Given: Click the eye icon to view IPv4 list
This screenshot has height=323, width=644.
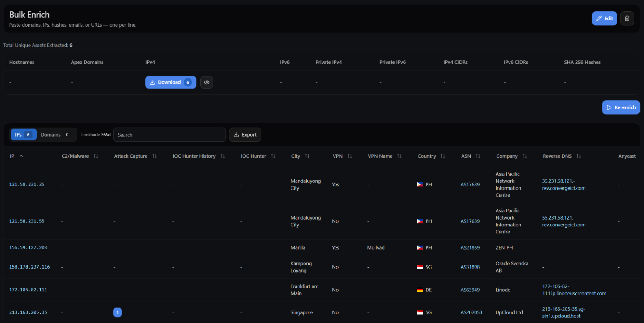Looking at the screenshot, I should point(207,82).
